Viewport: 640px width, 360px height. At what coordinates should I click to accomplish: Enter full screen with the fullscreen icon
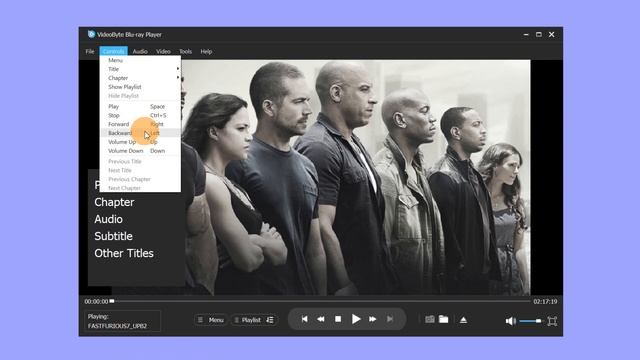coord(552,321)
